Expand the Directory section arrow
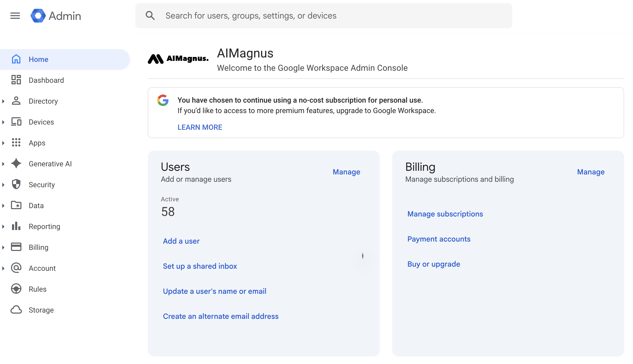Image resolution: width=633 pixels, height=364 pixels. click(x=3, y=101)
